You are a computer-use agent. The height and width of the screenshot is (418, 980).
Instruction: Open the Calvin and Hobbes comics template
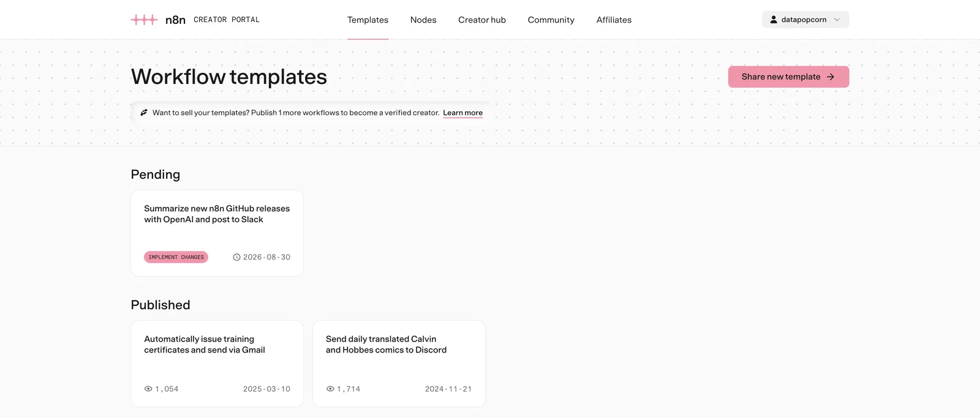click(x=399, y=364)
